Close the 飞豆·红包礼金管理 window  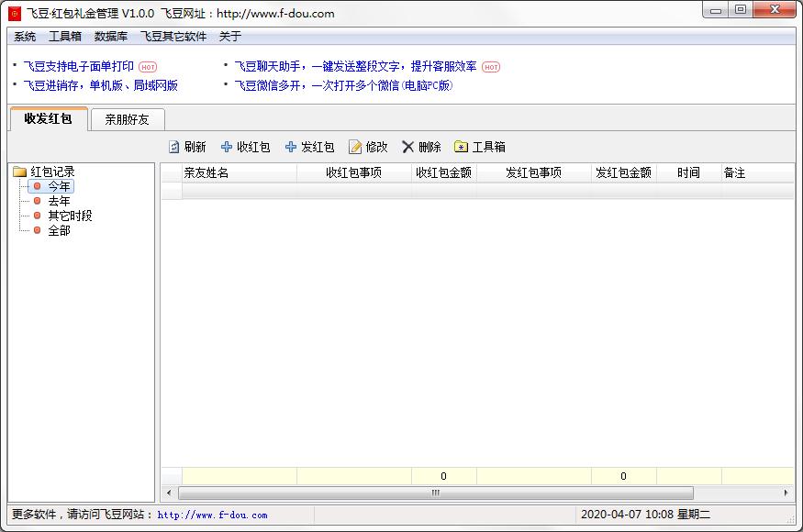(775, 10)
